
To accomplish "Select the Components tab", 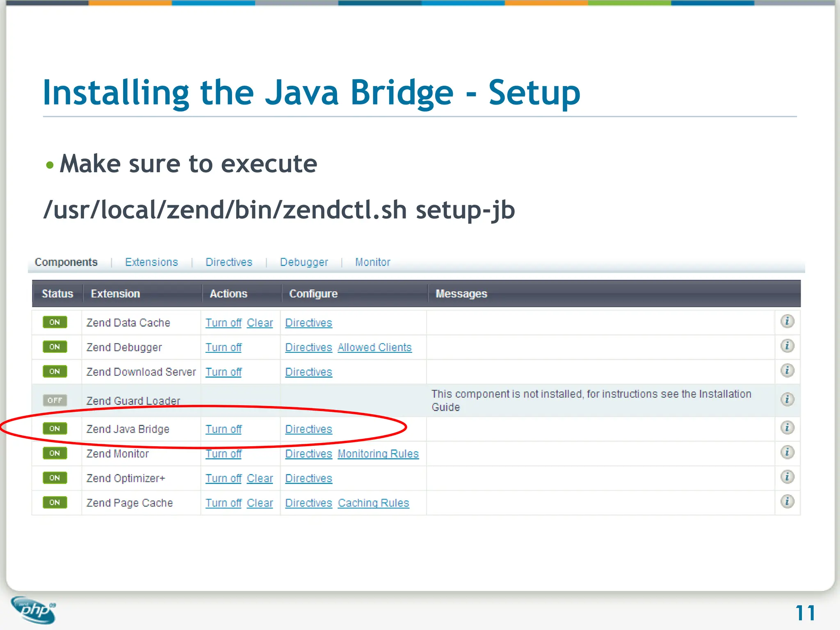I will [66, 262].
